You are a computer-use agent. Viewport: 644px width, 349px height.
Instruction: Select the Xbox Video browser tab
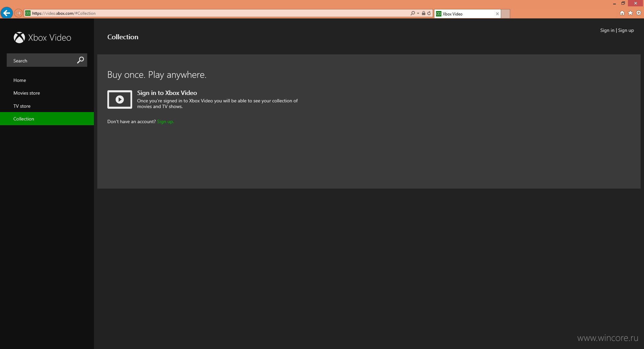click(468, 14)
